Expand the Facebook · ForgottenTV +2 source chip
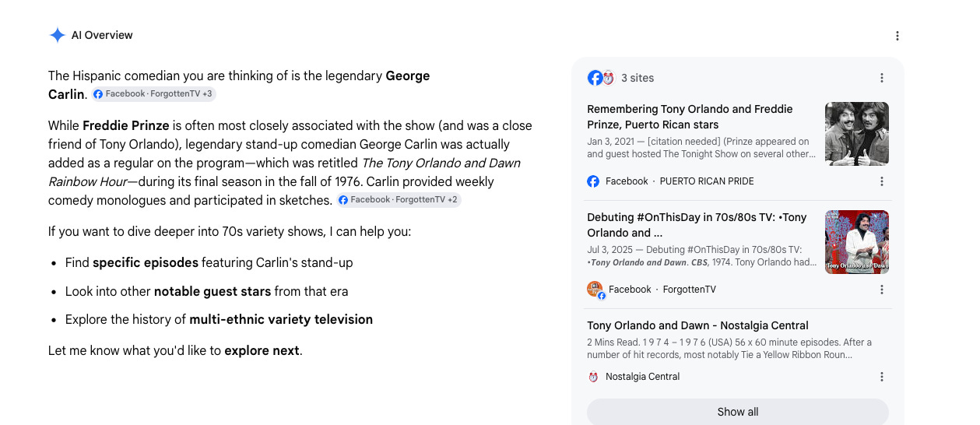 pyautogui.click(x=399, y=200)
